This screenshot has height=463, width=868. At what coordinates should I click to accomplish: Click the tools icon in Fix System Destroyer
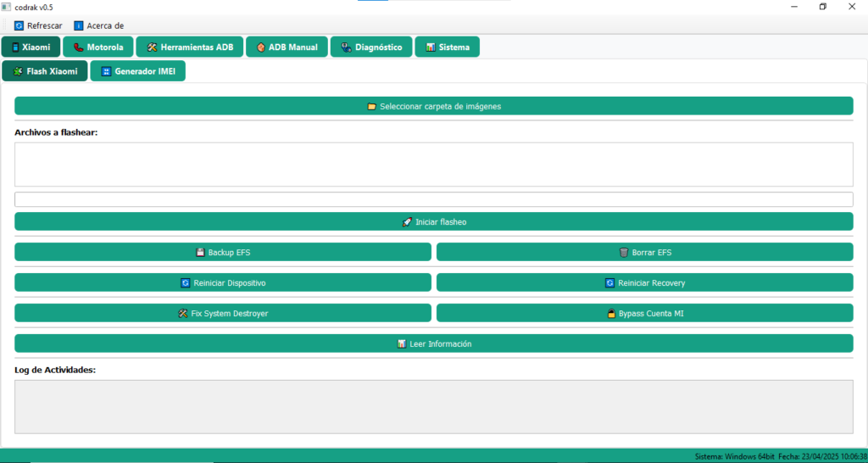(183, 314)
